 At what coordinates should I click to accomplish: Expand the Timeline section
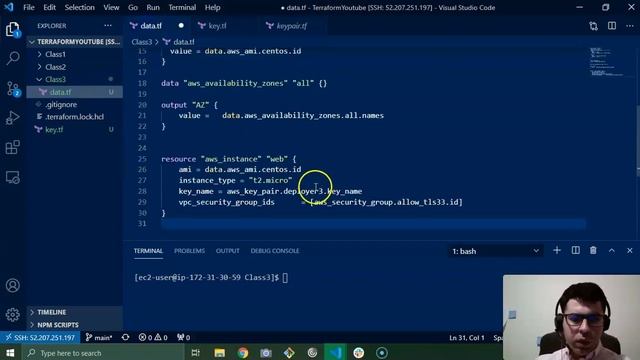51,312
